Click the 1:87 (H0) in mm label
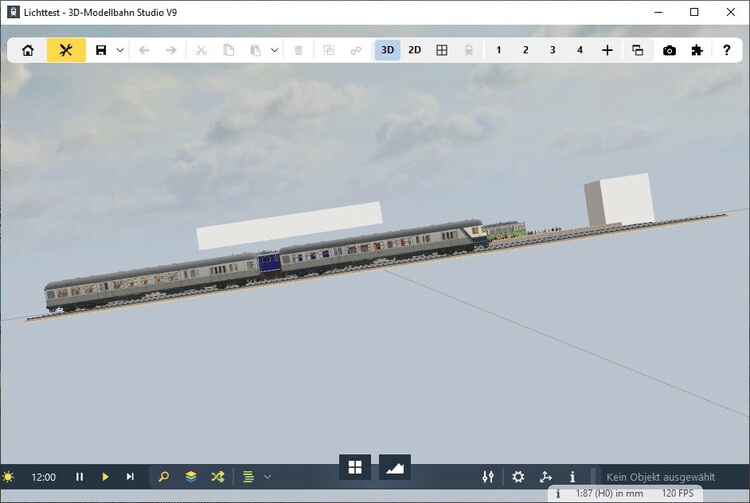The height and width of the screenshot is (503, 750). pyautogui.click(x=609, y=493)
